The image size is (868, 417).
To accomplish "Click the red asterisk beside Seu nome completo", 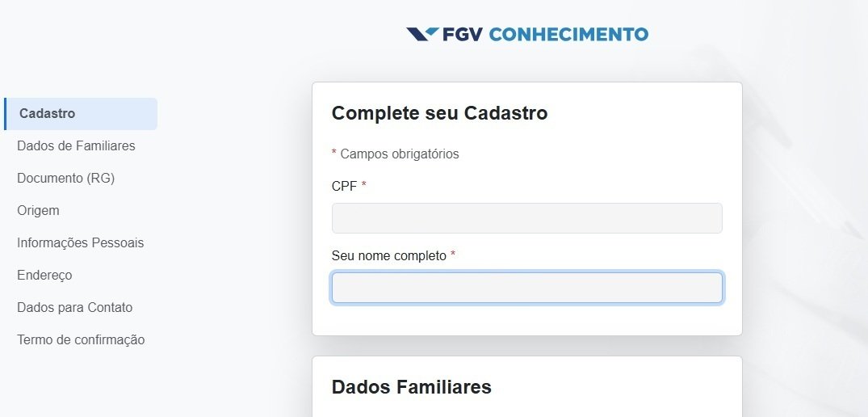I will (453, 255).
